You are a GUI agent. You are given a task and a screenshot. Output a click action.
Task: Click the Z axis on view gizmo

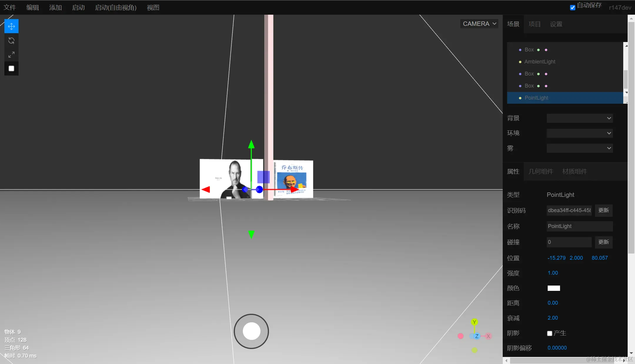pyautogui.click(x=477, y=336)
